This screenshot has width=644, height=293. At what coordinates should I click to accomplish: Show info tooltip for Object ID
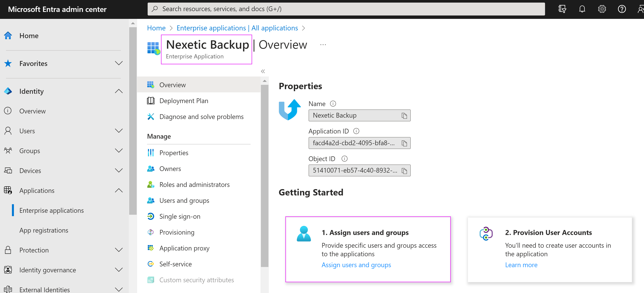(344, 159)
